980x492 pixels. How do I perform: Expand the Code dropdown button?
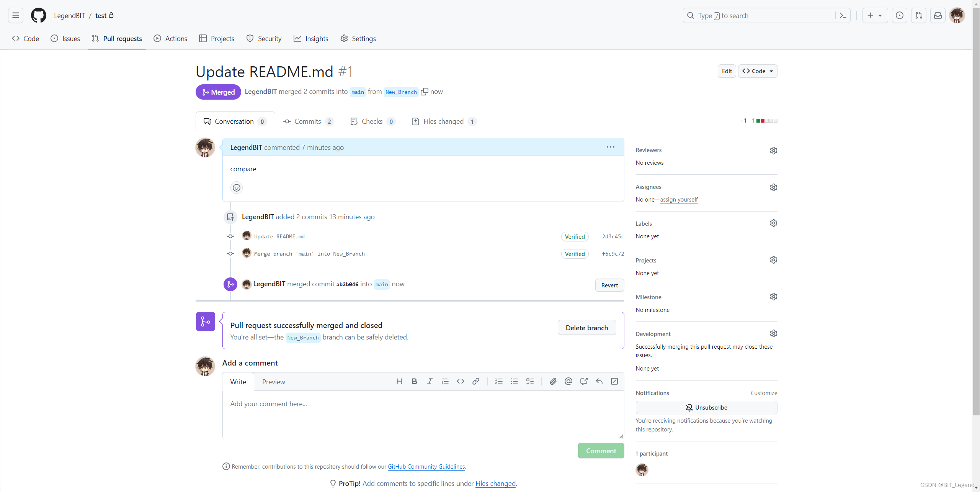(757, 71)
